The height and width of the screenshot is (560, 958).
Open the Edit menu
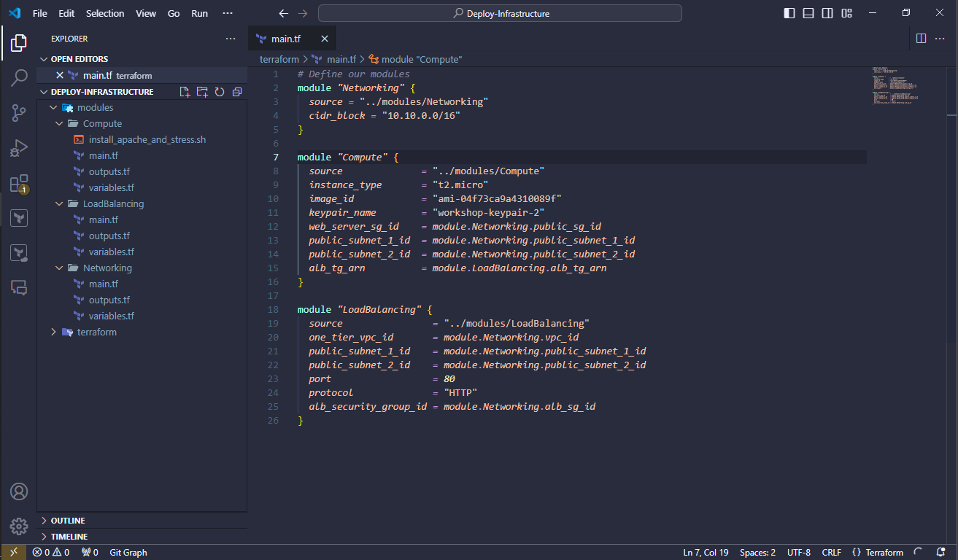(x=66, y=13)
